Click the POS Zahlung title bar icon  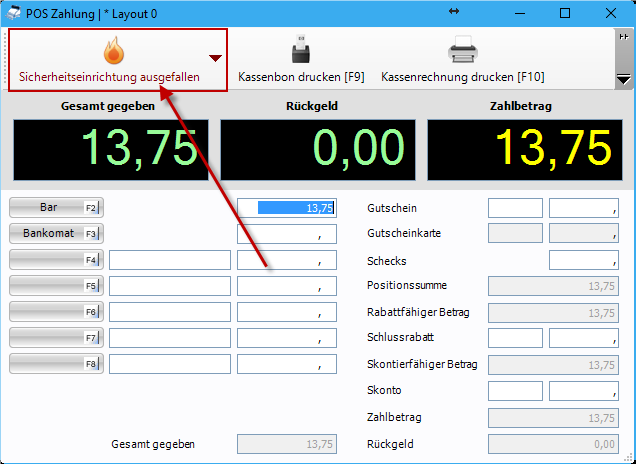tap(12, 13)
